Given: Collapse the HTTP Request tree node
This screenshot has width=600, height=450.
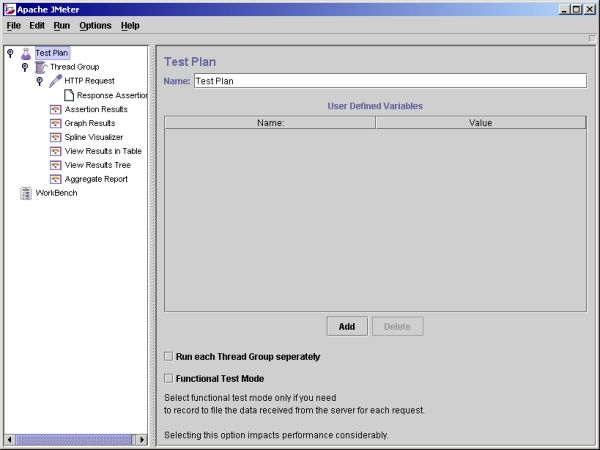Looking at the screenshot, I should tap(39, 81).
